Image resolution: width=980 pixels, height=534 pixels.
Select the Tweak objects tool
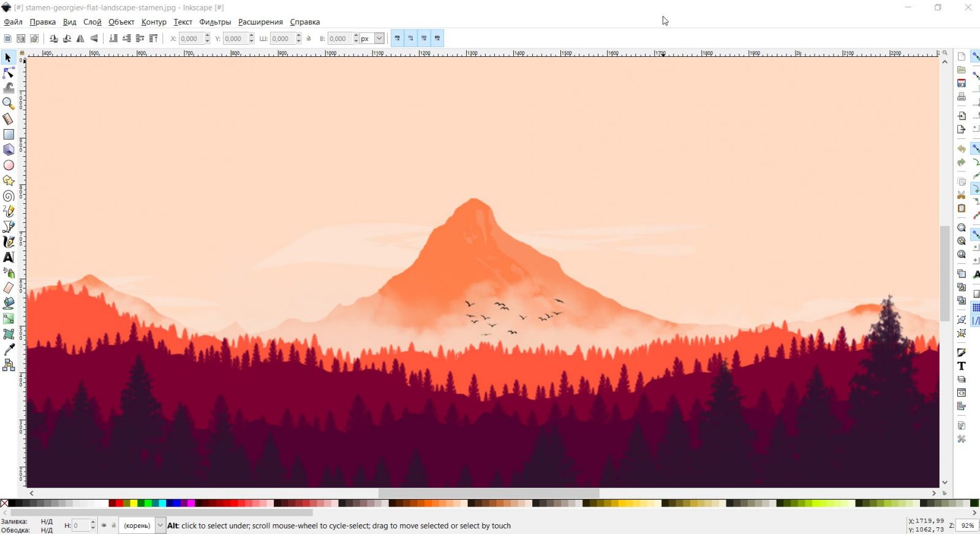point(9,88)
